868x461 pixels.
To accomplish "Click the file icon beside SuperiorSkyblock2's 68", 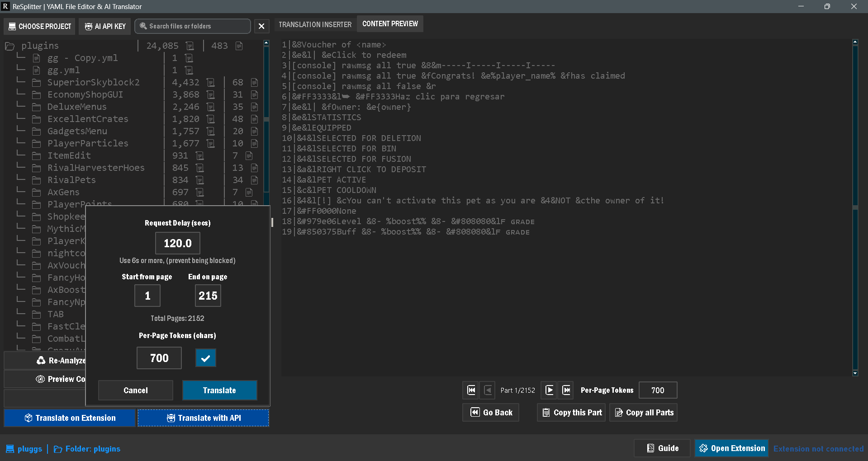I will click(x=255, y=82).
